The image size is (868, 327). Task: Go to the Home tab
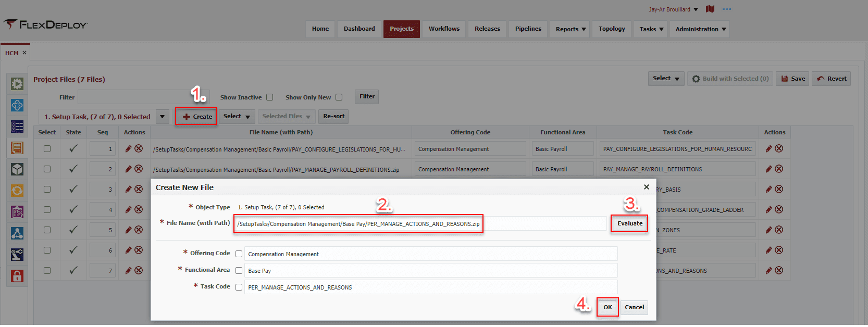[x=320, y=29]
